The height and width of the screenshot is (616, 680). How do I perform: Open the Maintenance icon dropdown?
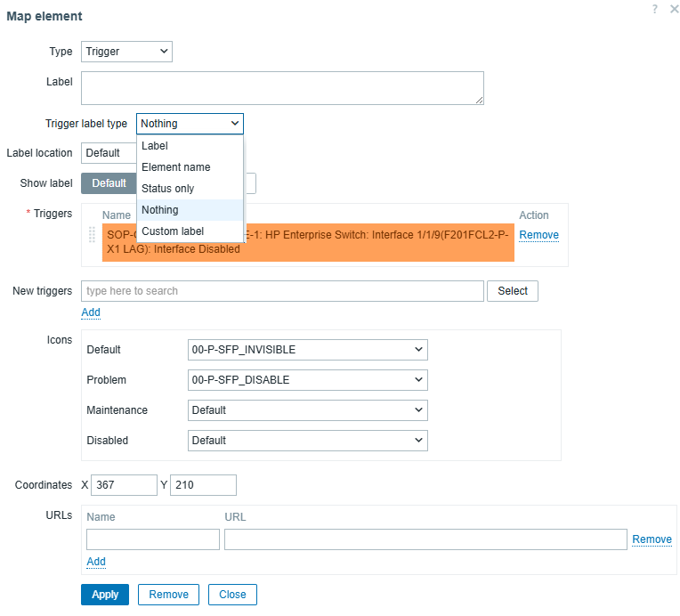308,410
